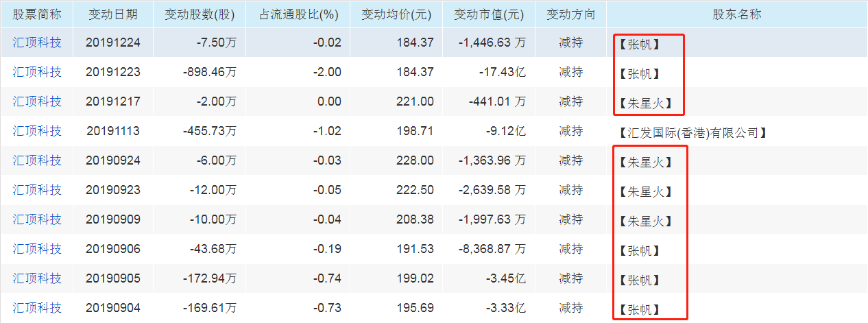Click the 【朱星火】 cell in the 20191217 row
Viewport: 868px width, 323px height.
(645, 103)
